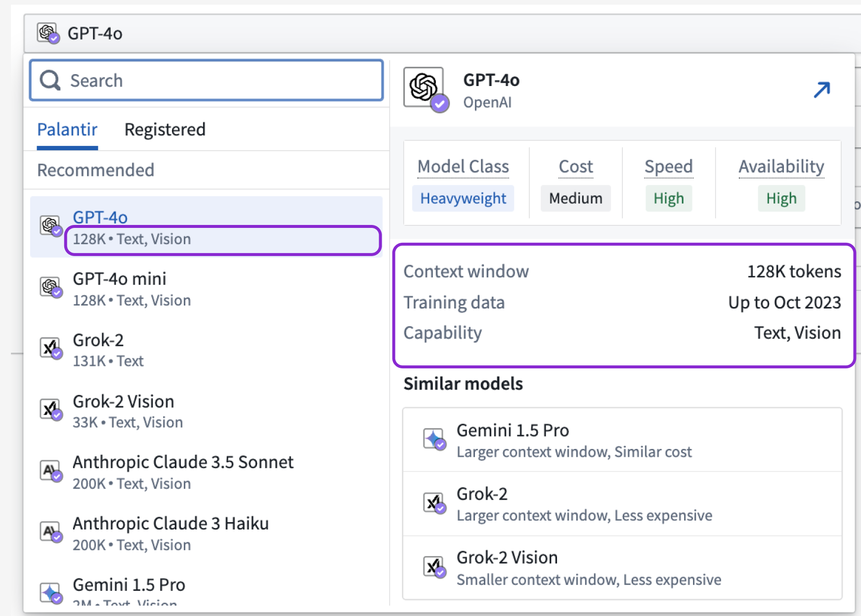Select Anthropic Claude 3.5 Sonnet
The height and width of the screenshot is (616, 861).
tap(206, 472)
